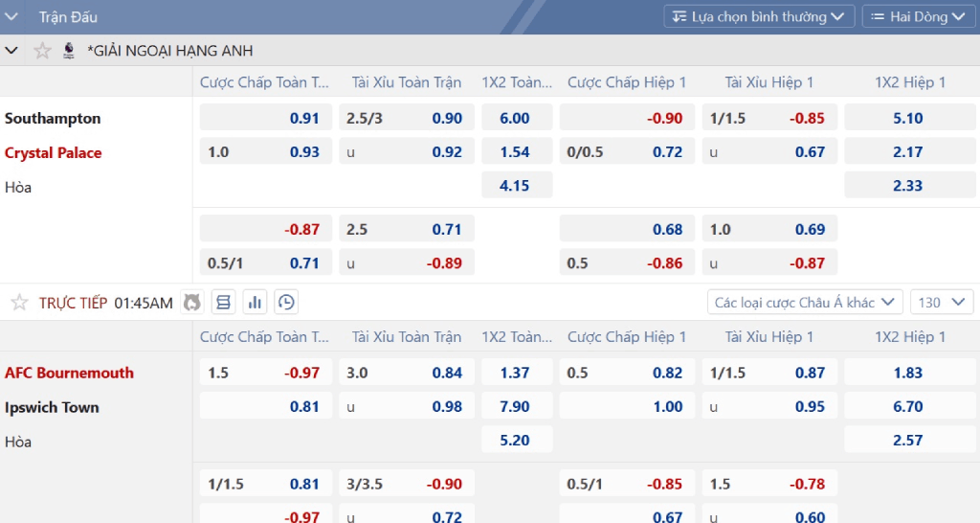Pick under odds 0.92 in Southampton match

pos(406,152)
